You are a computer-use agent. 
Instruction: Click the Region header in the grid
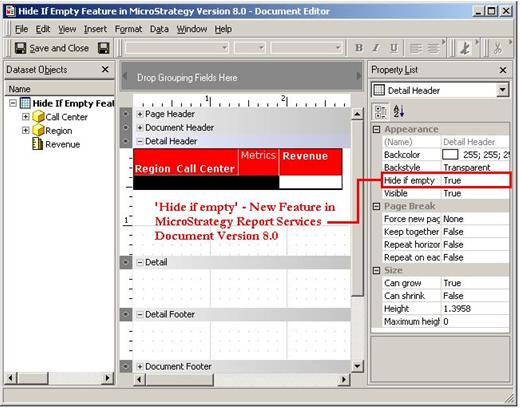[153, 169]
